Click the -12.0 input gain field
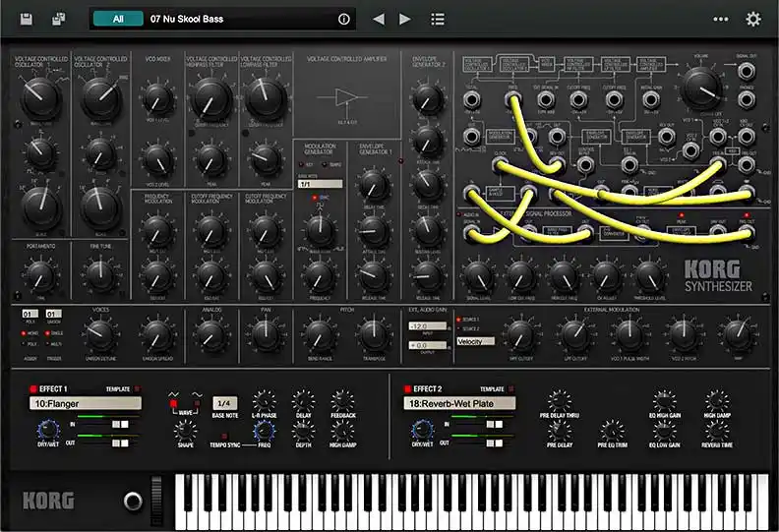Viewport: 779px width, 532px height. 427,326
